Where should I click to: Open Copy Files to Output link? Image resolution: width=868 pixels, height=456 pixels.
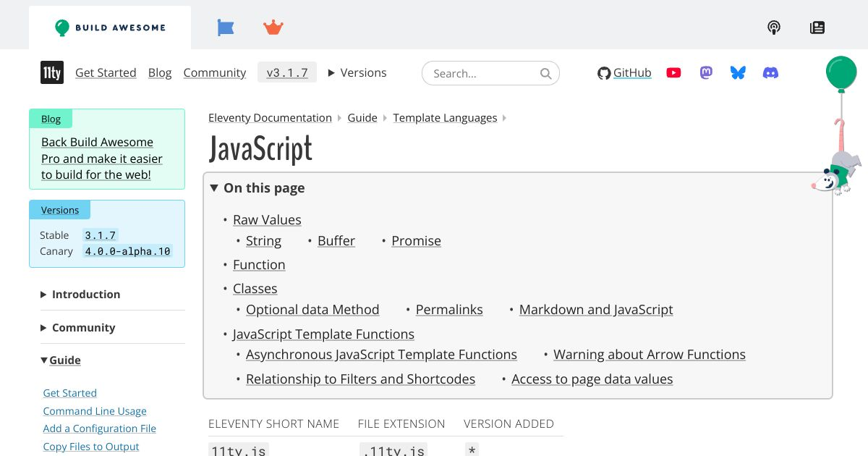[x=91, y=447]
